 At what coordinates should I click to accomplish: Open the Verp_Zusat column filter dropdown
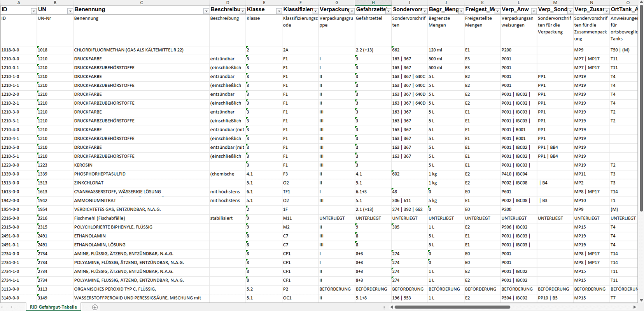click(x=607, y=11)
